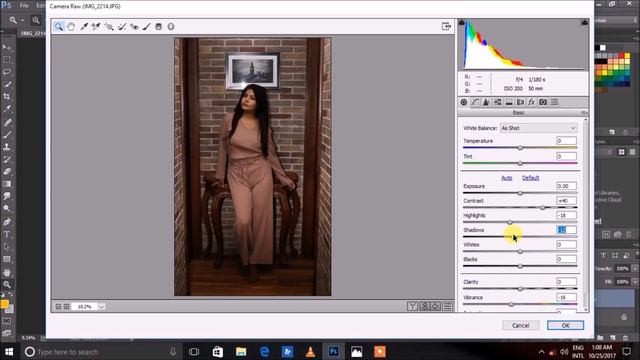Viewport: 640px width, 360px height.
Task: Select the Adjustment Brush tool
Action: (147, 27)
